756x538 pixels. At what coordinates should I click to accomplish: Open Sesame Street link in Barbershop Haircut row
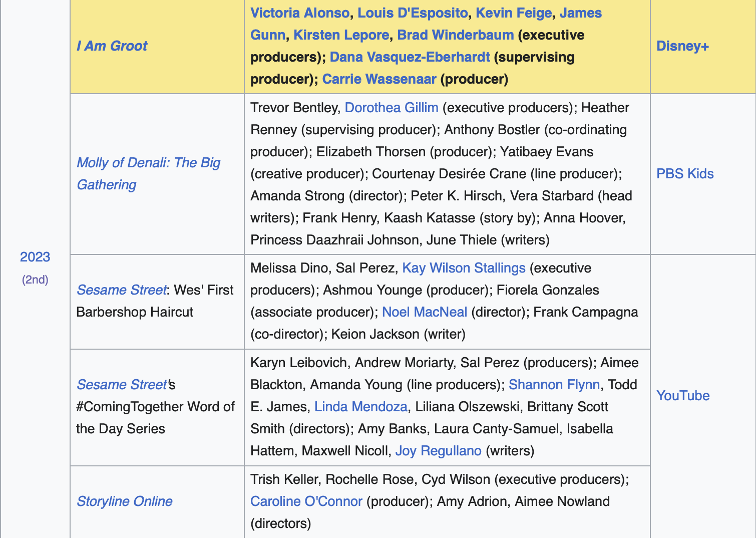click(x=121, y=290)
